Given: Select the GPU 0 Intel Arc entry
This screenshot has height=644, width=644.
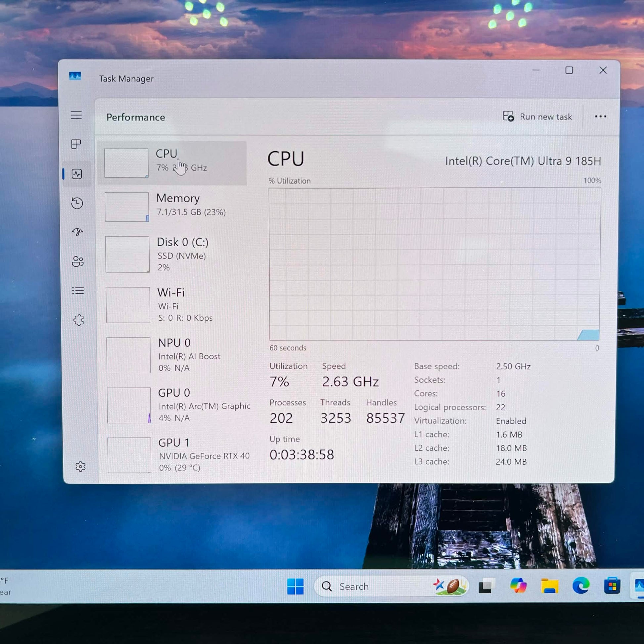Looking at the screenshot, I should tap(175, 405).
